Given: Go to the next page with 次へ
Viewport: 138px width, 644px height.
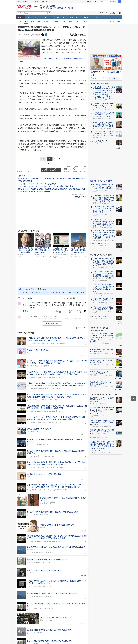Looking at the screenshot, I should coord(60,159).
